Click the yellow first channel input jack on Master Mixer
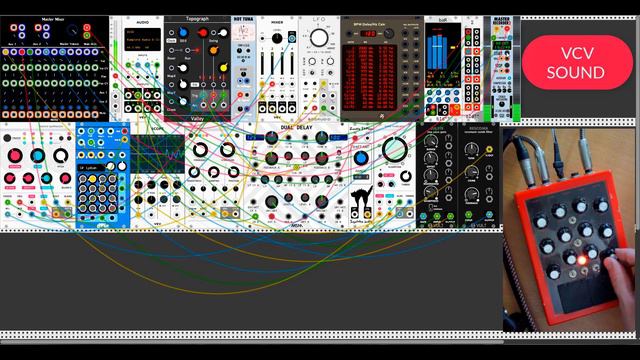This screenshot has width=640, height=360. click(6, 52)
